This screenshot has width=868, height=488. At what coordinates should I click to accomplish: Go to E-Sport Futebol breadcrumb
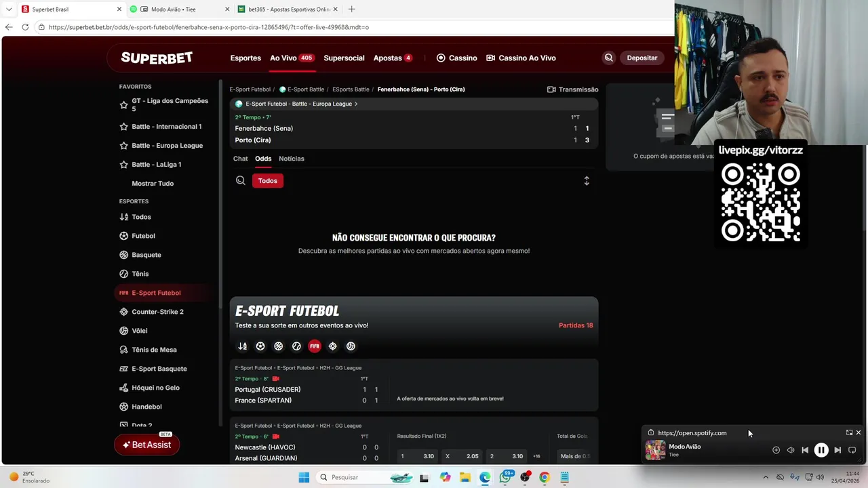click(x=250, y=89)
